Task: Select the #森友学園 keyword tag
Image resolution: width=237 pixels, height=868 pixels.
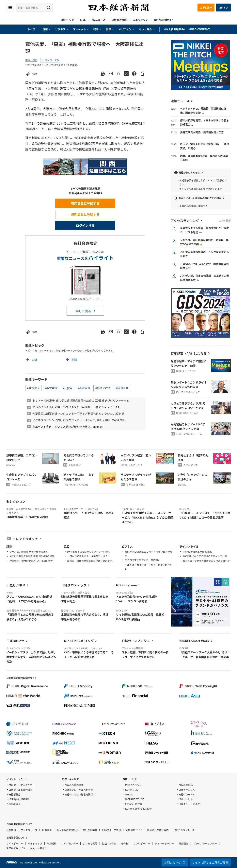Action: (51, 388)
